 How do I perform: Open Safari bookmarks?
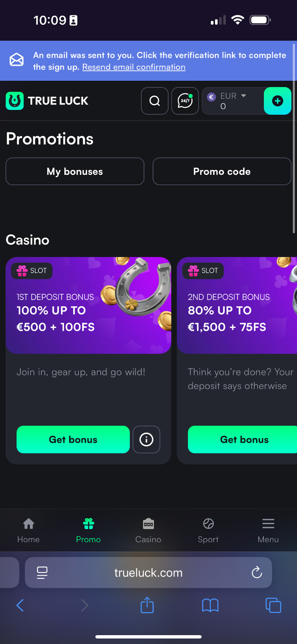(x=210, y=605)
